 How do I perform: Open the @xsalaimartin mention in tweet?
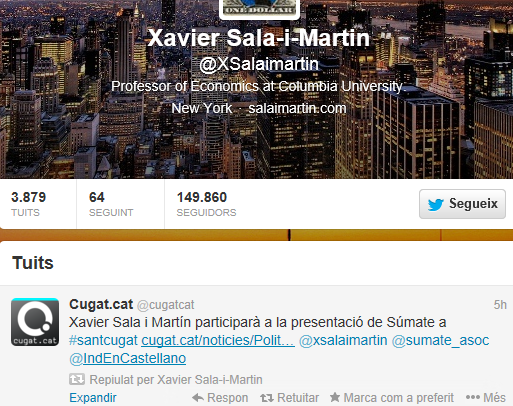pos(343,340)
